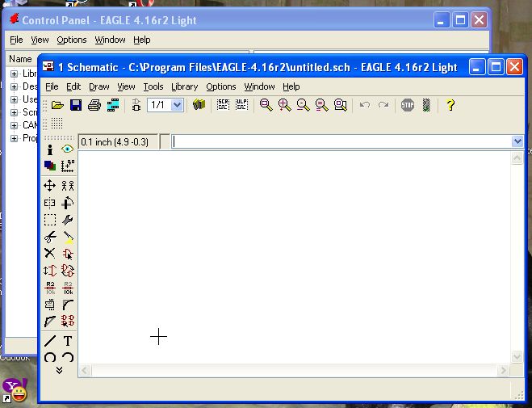Open the Library menu

pyautogui.click(x=185, y=87)
